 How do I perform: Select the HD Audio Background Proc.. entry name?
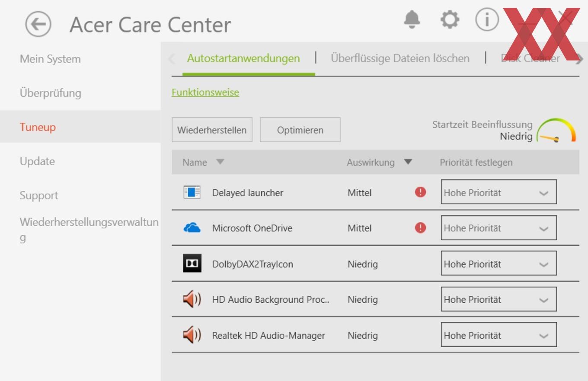point(271,300)
